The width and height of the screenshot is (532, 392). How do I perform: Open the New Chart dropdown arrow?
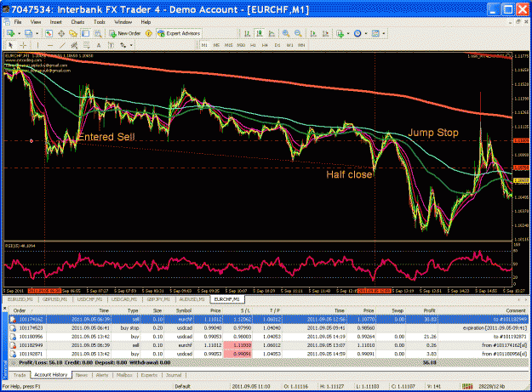point(19,33)
